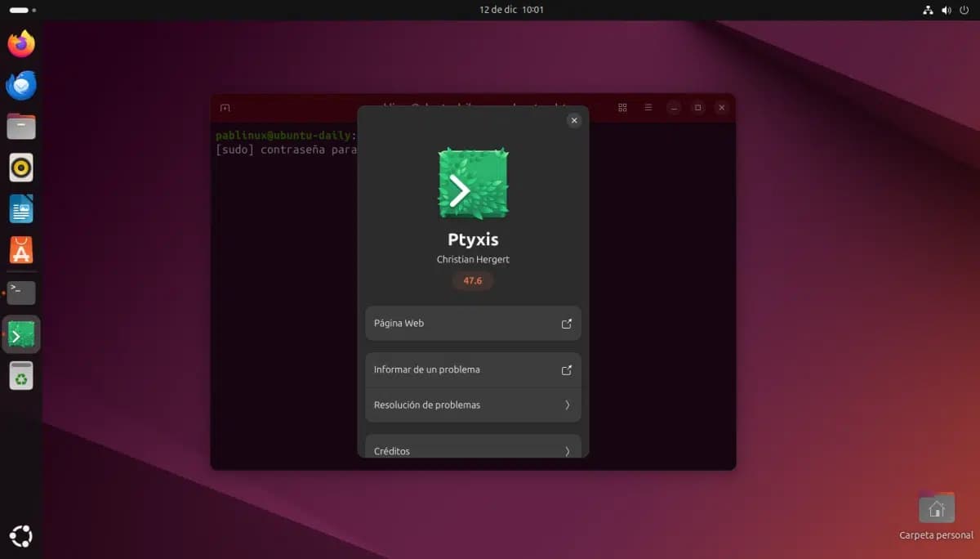Minimize the Ptyxis terminal window
The image size is (980, 559).
click(x=674, y=107)
